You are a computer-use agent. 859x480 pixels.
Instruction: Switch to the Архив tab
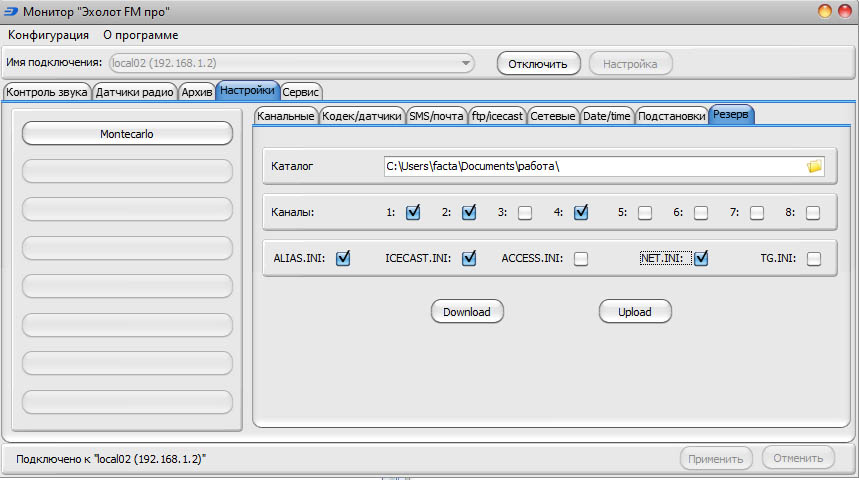tap(197, 92)
